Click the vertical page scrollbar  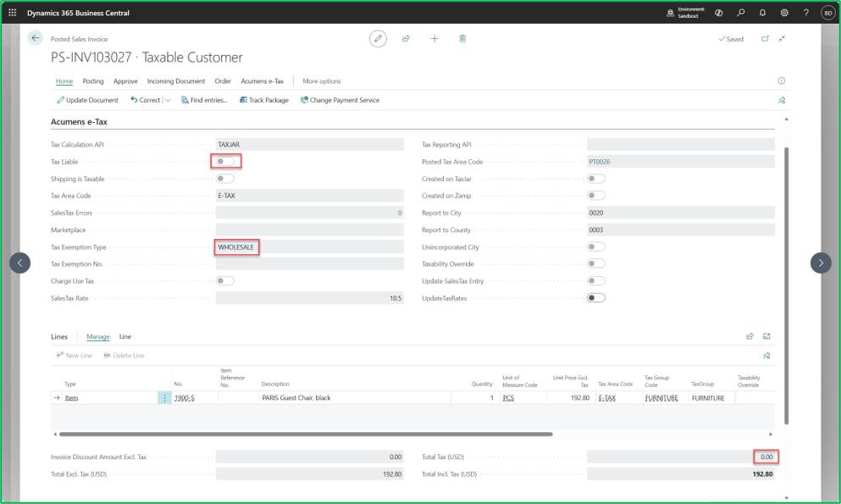pyautogui.click(x=786, y=285)
